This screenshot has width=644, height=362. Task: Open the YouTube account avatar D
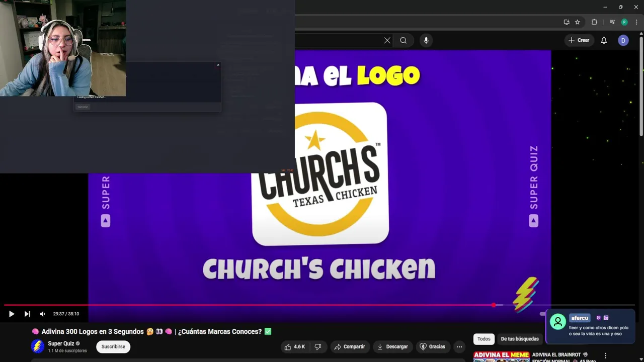coord(623,40)
